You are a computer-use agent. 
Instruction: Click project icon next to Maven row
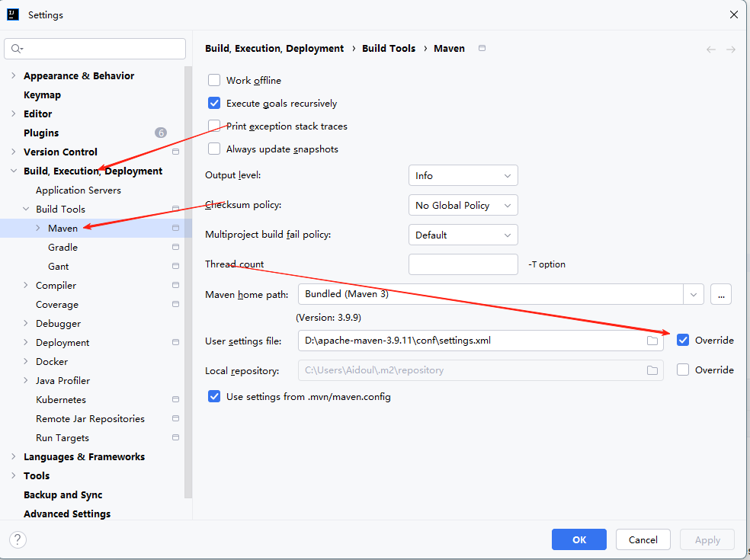(175, 228)
